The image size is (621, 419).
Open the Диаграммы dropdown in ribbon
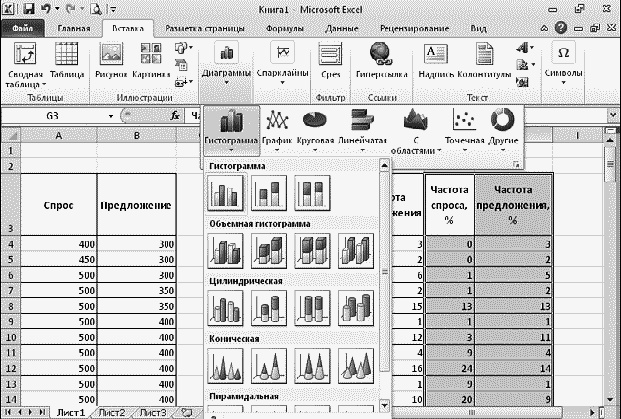click(224, 64)
